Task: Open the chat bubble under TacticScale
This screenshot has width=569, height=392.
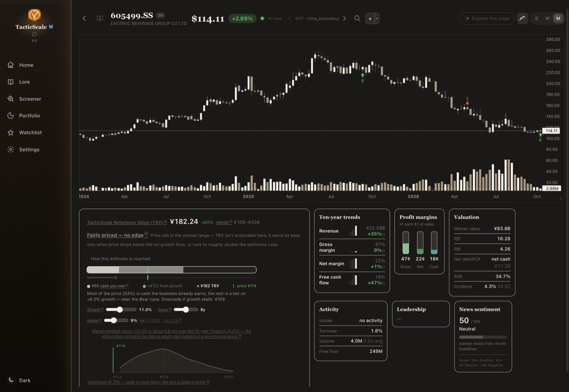Action: (x=34, y=35)
